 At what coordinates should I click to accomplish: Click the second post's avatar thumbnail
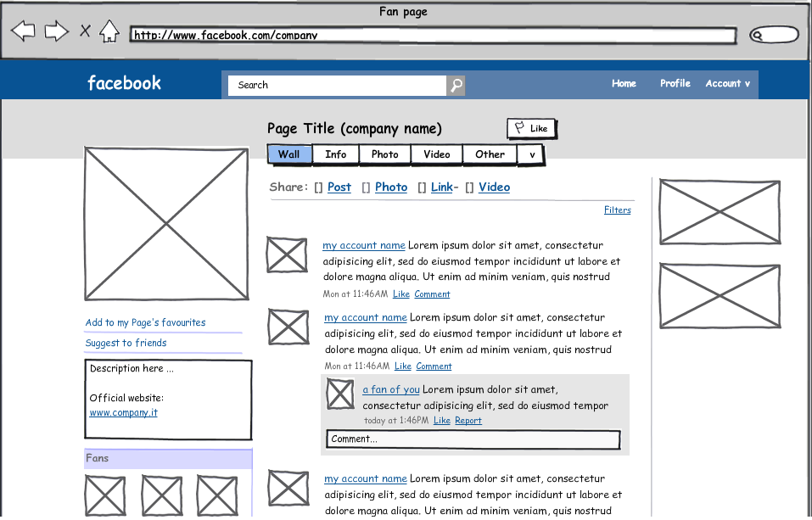(x=288, y=327)
